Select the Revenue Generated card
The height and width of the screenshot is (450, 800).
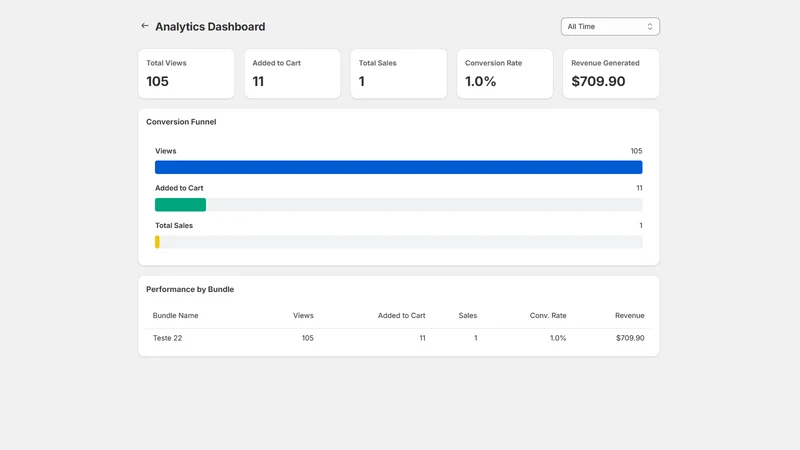tap(611, 74)
